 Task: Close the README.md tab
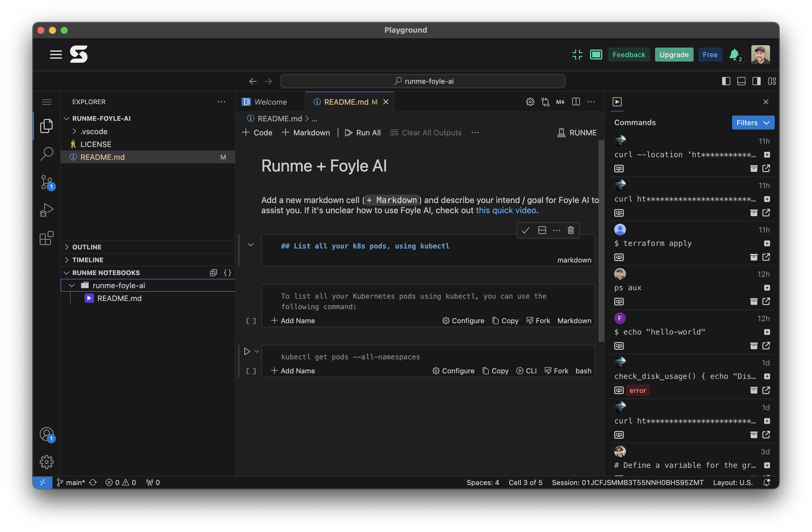pos(386,102)
